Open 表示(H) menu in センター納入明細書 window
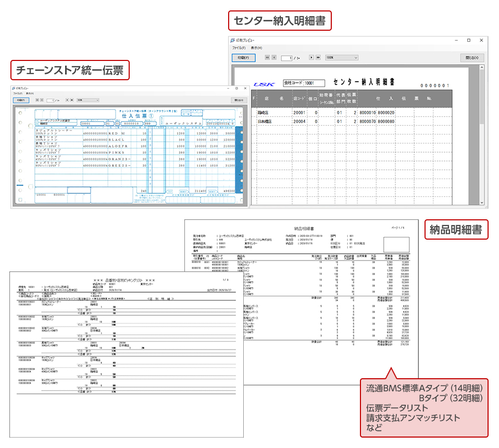The width and height of the screenshot is (499, 448). pyautogui.click(x=256, y=48)
